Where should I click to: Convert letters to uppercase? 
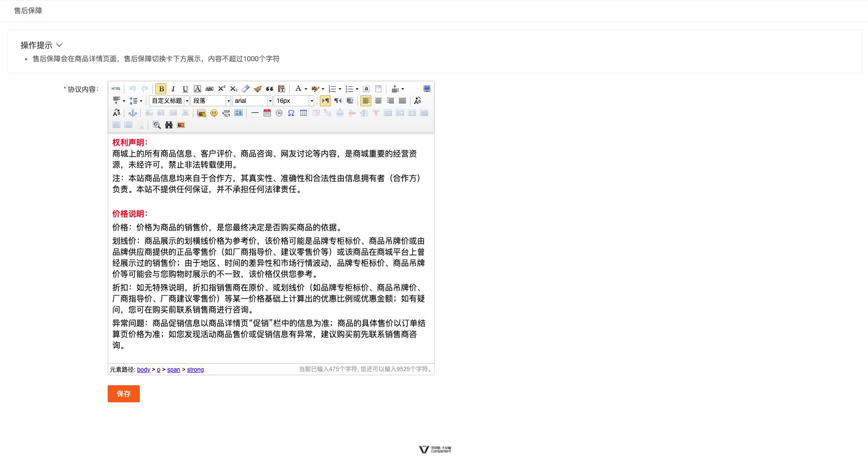(x=417, y=101)
